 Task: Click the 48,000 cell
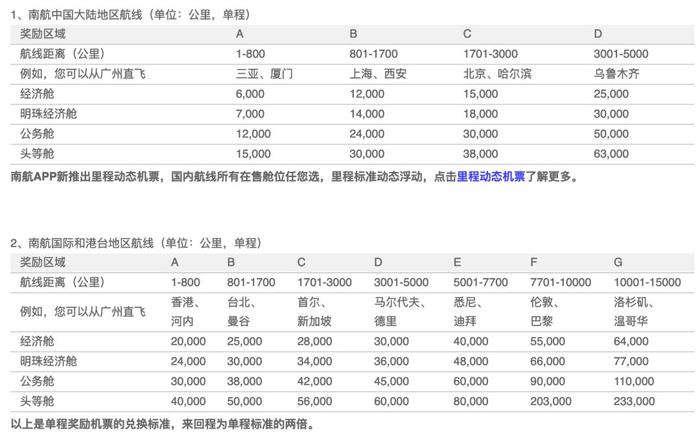pos(471,361)
